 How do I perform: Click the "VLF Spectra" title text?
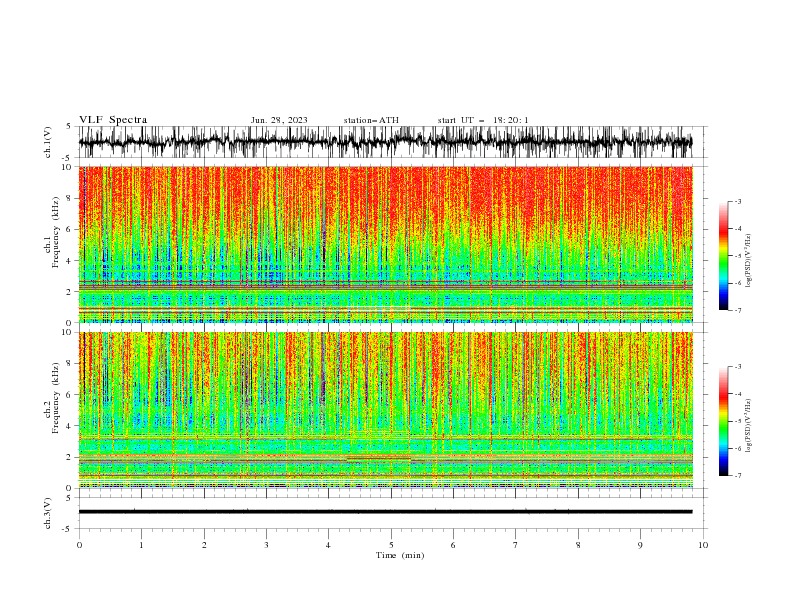pyautogui.click(x=113, y=120)
